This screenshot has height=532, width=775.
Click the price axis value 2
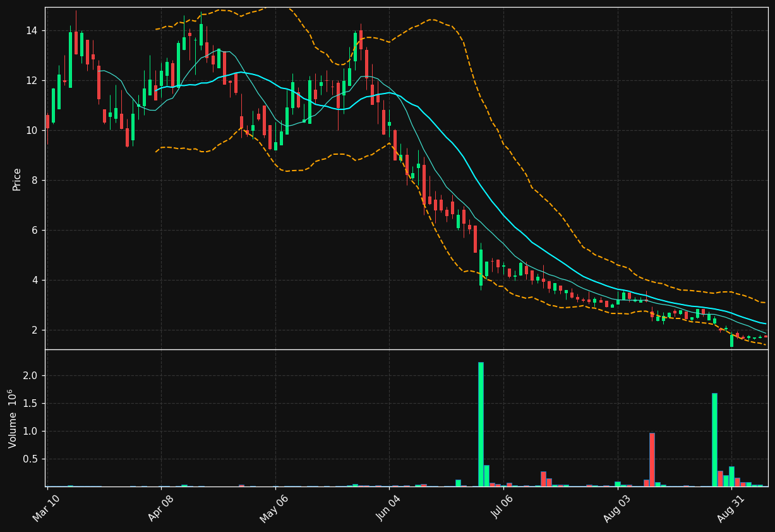click(x=35, y=330)
